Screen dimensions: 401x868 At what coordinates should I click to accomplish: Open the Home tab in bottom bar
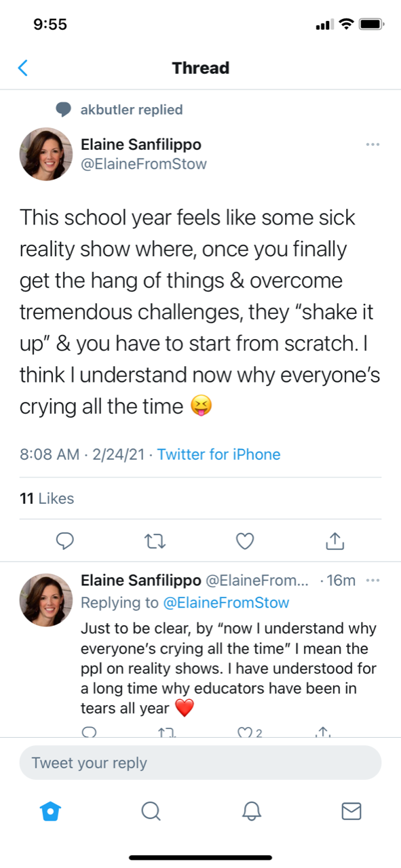click(x=50, y=811)
